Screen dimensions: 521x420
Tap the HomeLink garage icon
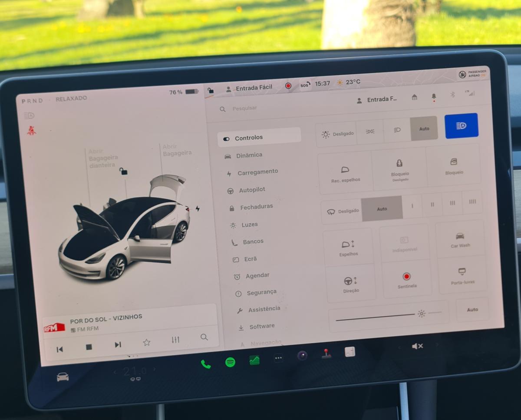(415, 97)
